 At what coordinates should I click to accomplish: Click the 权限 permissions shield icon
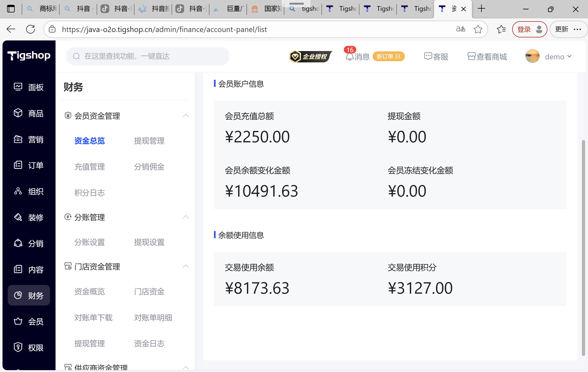tap(18, 347)
